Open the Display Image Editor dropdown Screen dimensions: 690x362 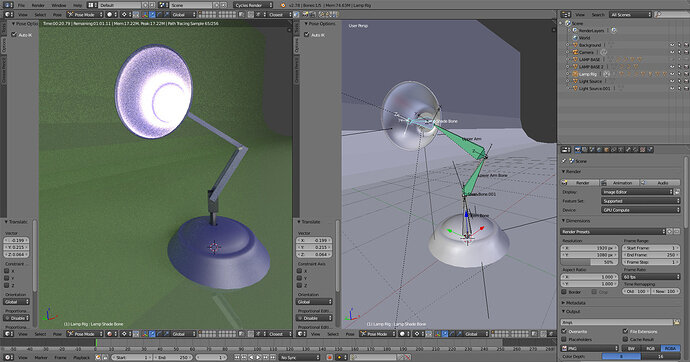tap(637, 192)
